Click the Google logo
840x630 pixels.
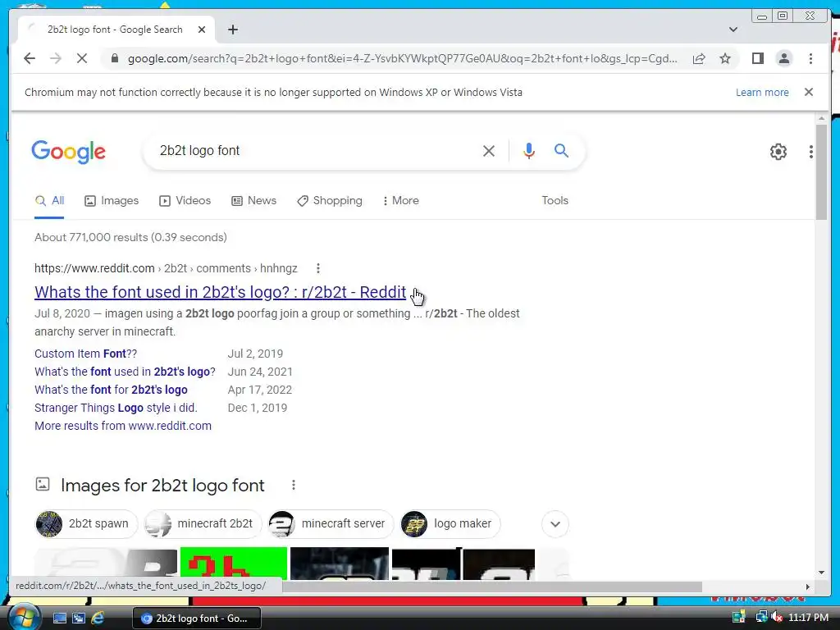pyautogui.click(x=69, y=152)
